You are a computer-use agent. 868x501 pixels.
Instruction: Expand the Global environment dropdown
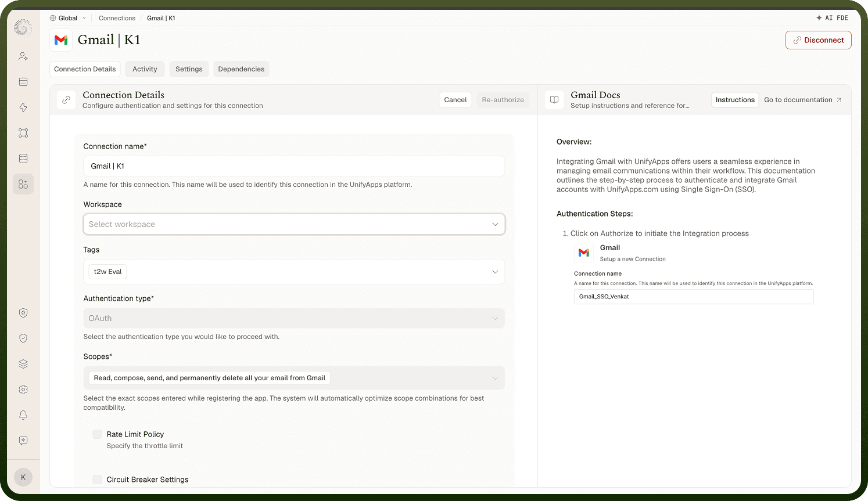coord(68,18)
